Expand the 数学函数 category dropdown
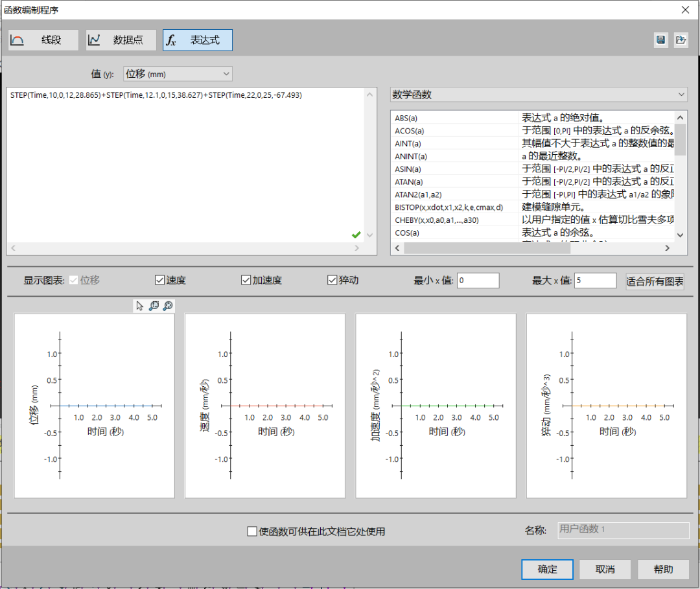The width and height of the screenshot is (700, 589). pos(538,95)
